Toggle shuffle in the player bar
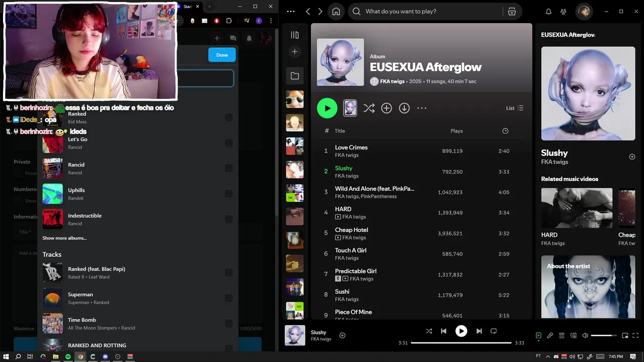 tap(429, 331)
